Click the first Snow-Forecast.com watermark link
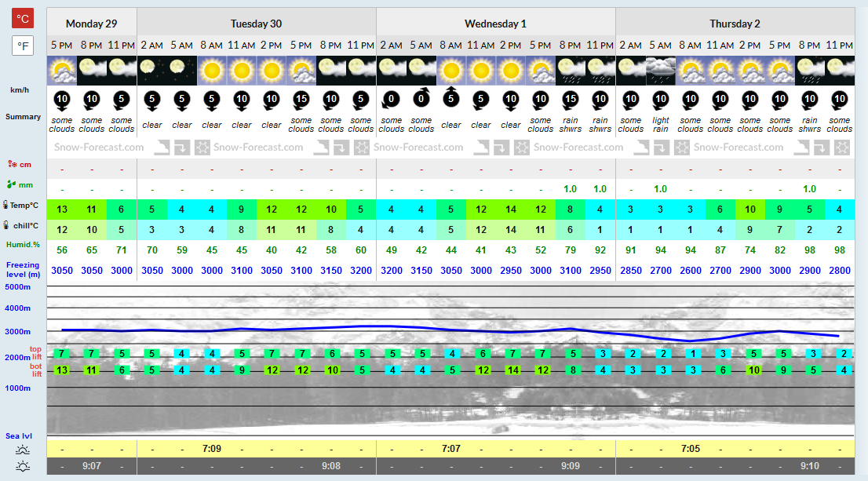The image size is (868, 481). (x=99, y=148)
